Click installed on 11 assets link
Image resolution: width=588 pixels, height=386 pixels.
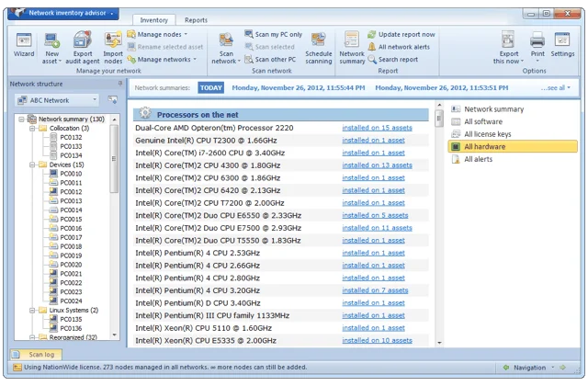(377, 228)
